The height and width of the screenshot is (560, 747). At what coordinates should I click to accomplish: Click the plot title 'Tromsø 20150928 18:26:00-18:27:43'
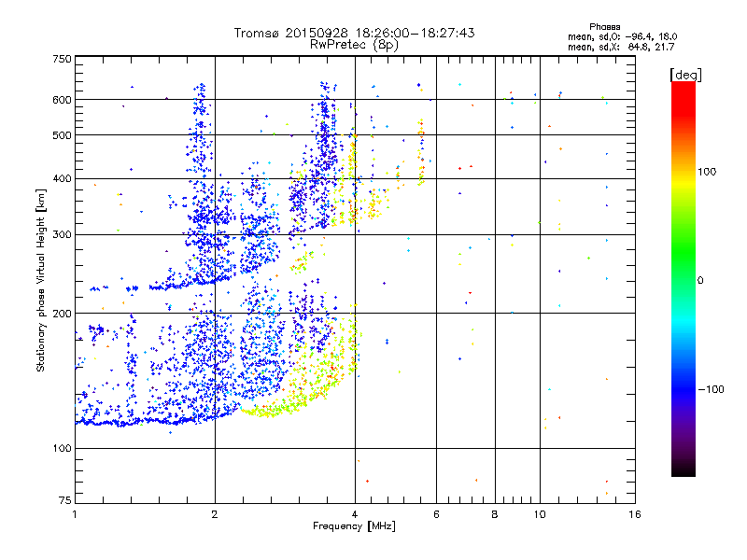coord(354,33)
